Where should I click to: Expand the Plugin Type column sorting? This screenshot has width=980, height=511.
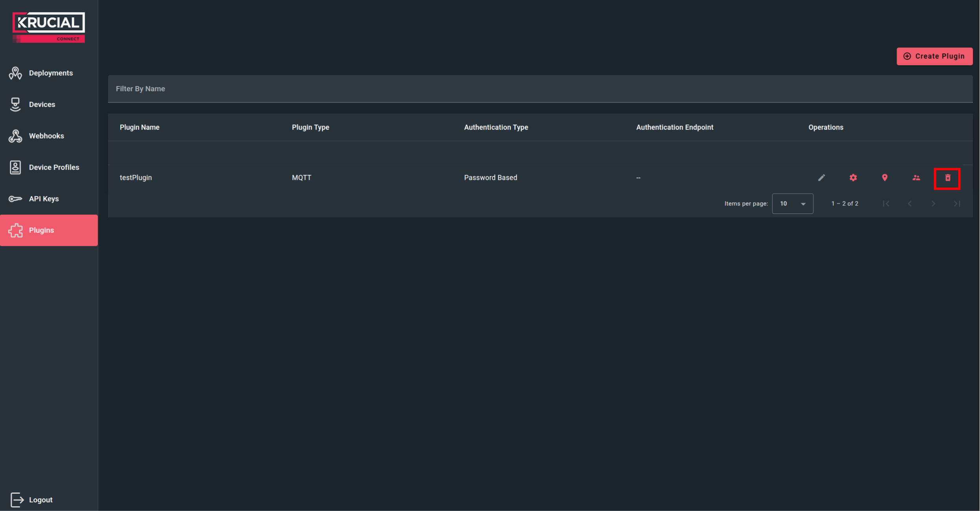click(310, 127)
